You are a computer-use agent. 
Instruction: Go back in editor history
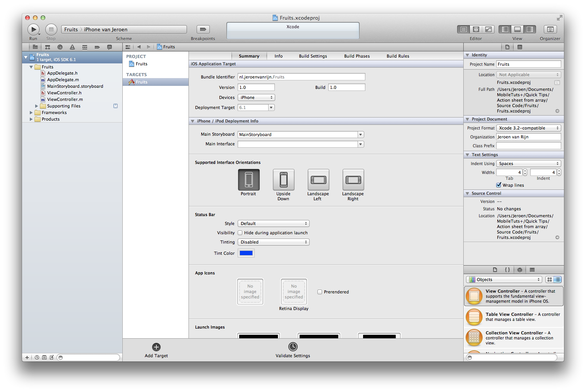tap(139, 47)
